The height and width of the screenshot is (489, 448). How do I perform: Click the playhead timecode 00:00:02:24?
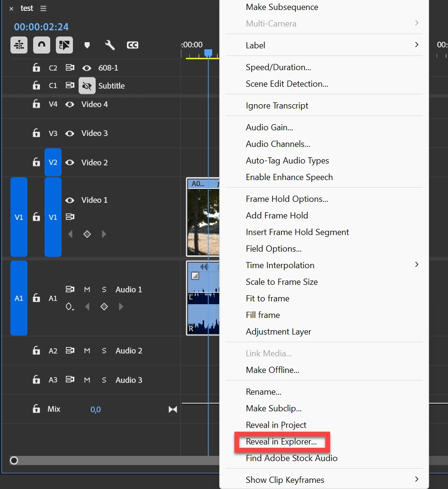pyautogui.click(x=41, y=27)
